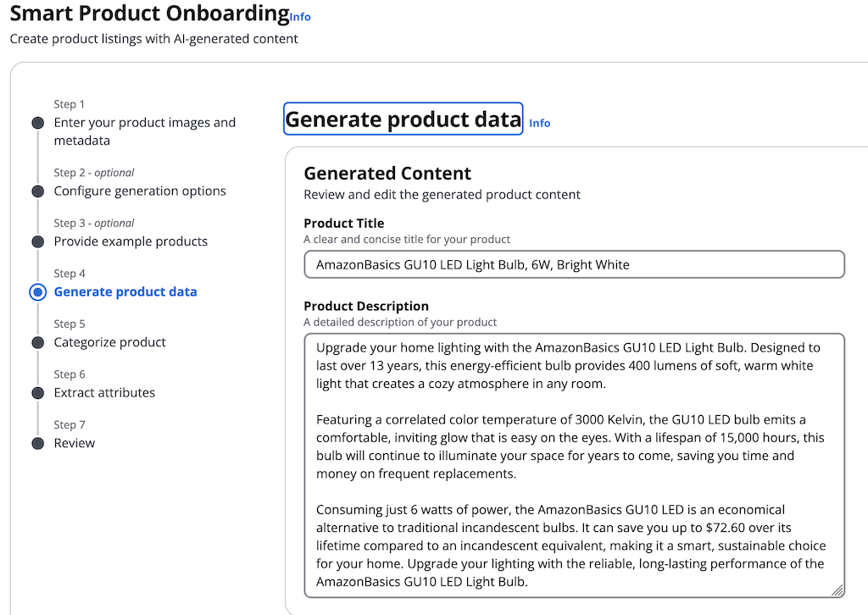This screenshot has width=868, height=615.
Task: Open 'Configure generation options' step
Action: point(140,191)
